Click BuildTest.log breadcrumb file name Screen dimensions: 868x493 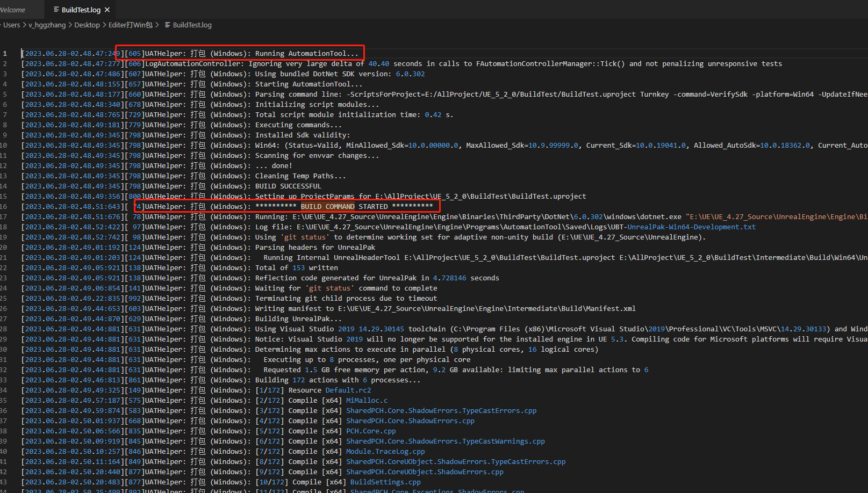click(192, 25)
